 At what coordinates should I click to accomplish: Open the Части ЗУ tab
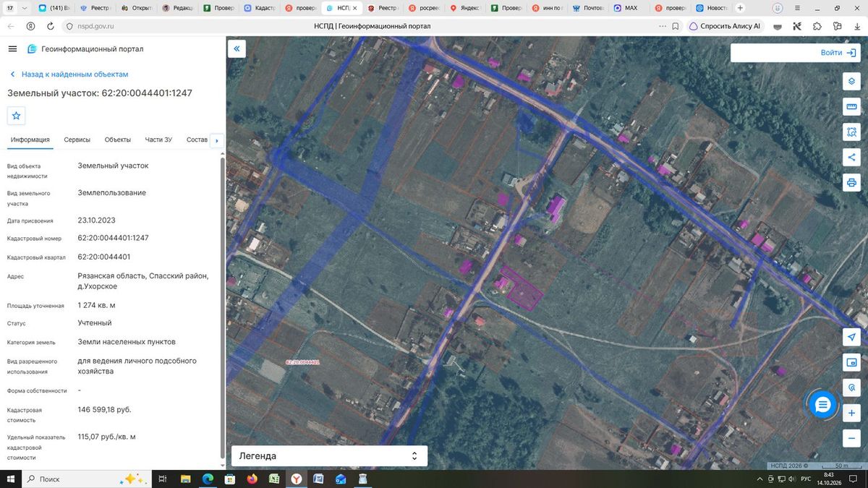click(x=158, y=140)
